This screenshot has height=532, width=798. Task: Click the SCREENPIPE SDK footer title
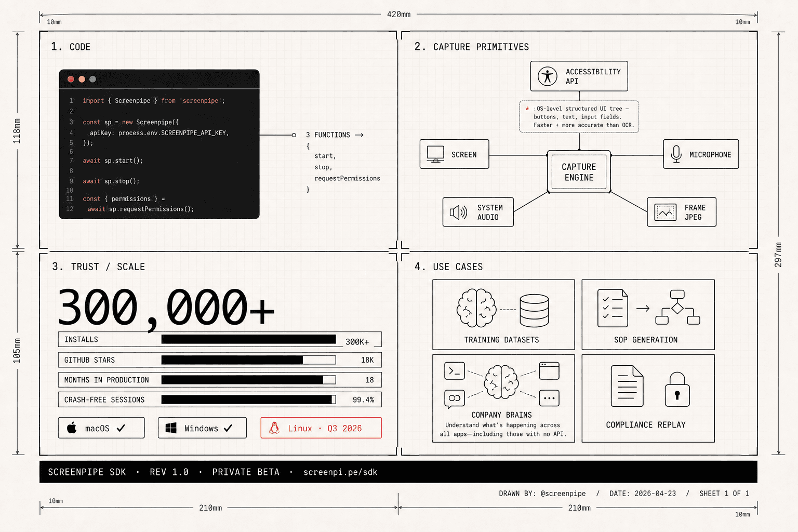(x=87, y=472)
